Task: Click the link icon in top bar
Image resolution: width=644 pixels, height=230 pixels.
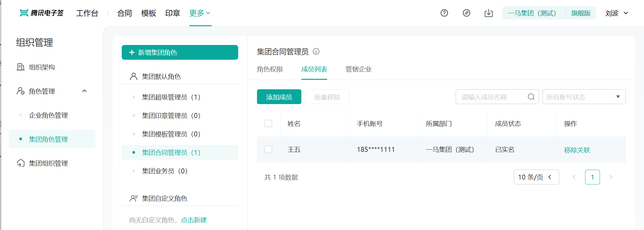Action: coord(466,13)
